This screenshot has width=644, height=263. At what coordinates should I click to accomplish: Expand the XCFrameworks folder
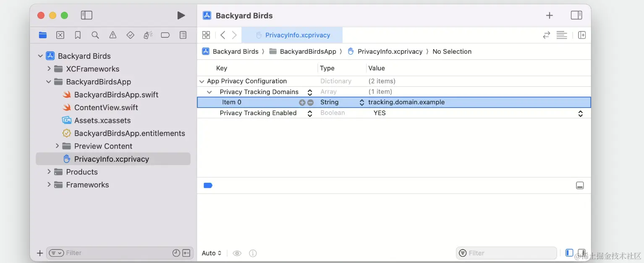pyautogui.click(x=49, y=68)
